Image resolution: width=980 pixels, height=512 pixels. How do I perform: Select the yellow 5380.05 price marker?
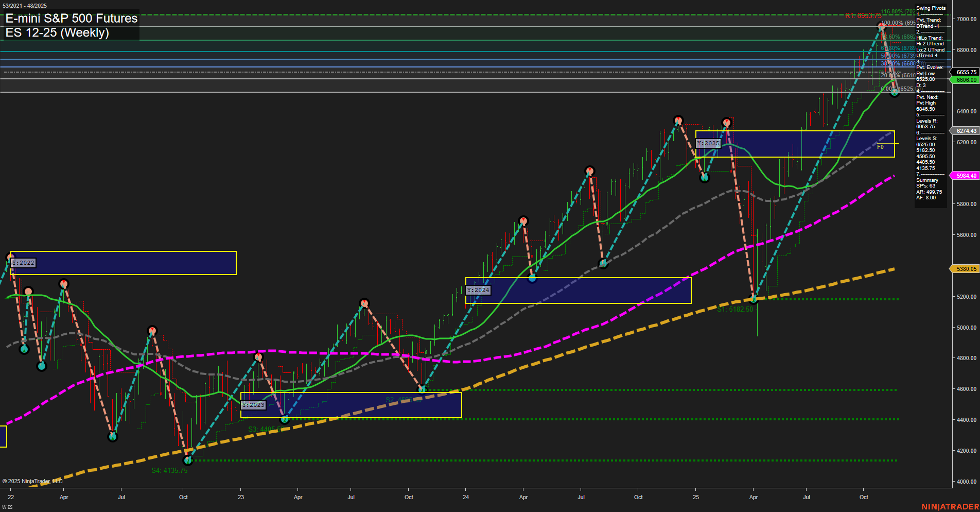pyautogui.click(x=966, y=269)
